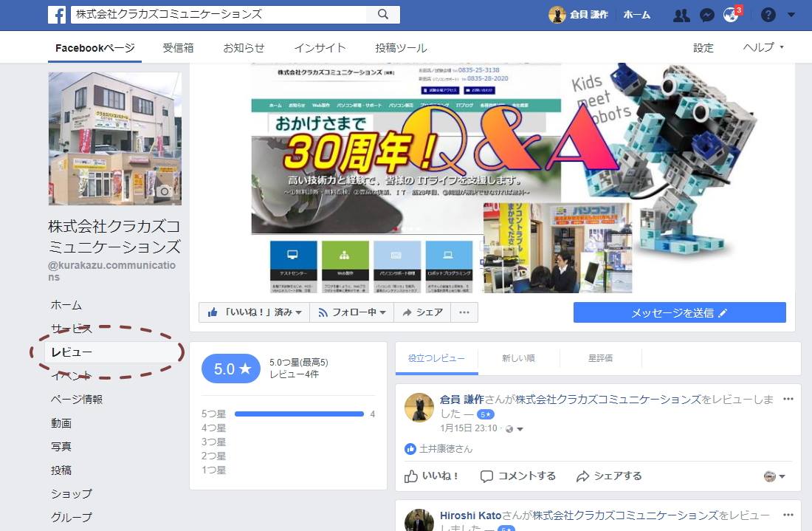Open グループ in the left sidebar
812x531 pixels.
click(x=72, y=517)
